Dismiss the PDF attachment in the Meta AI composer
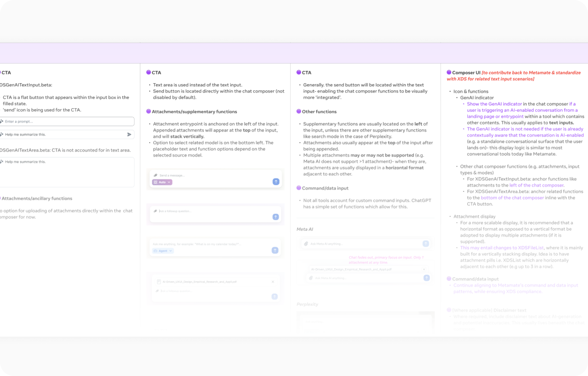The image size is (588, 376). pos(424,269)
